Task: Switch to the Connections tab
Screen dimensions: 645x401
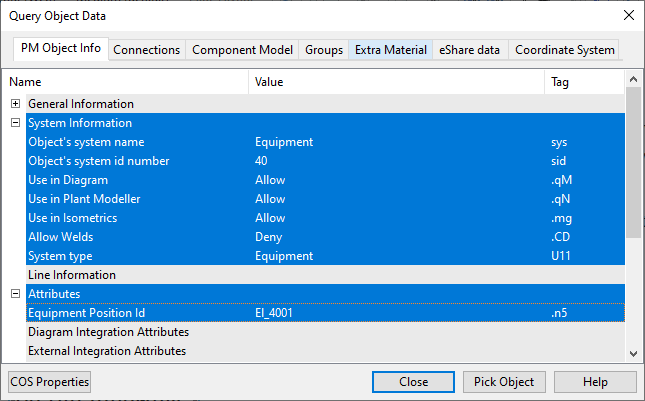Action: click(x=146, y=50)
